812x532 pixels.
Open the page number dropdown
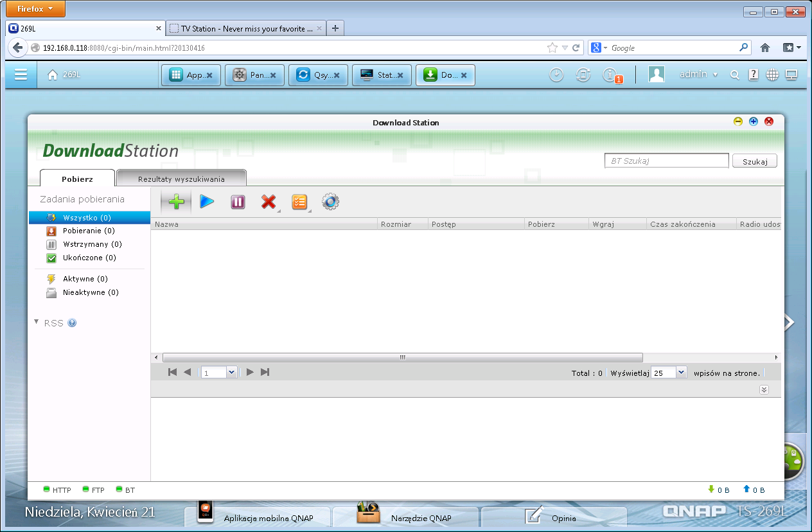click(231, 372)
